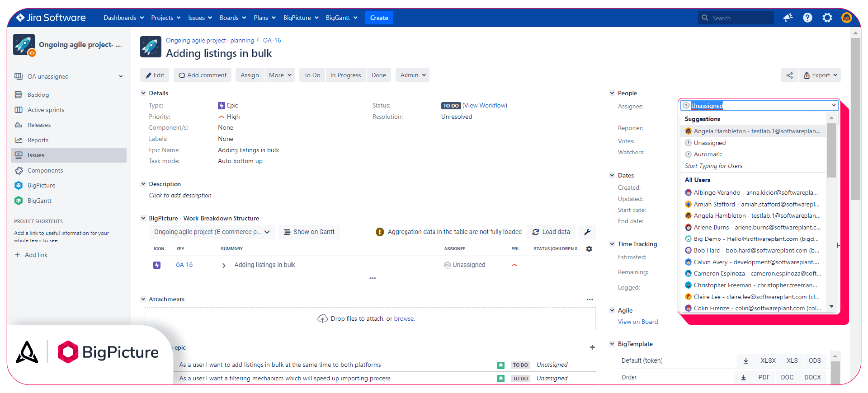The height and width of the screenshot is (393, 868).
Task: Open the notifications megaphone icon
Action: (x=788, y=18)
